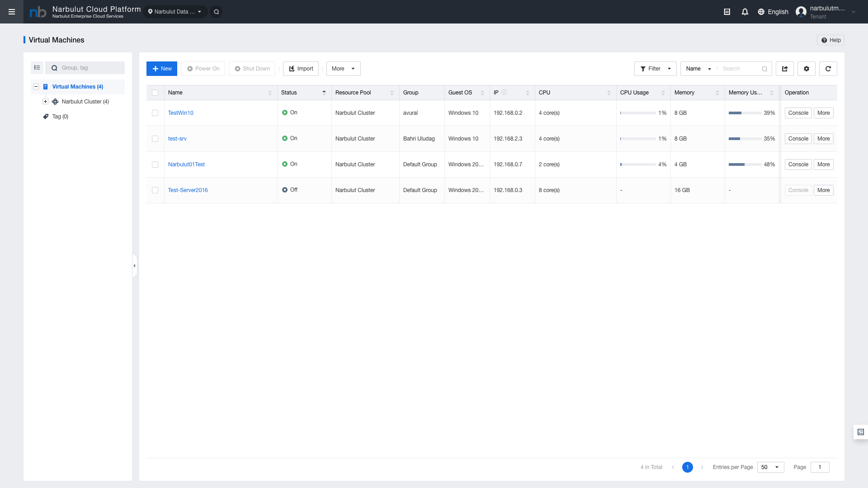Open the Name search-type dropdown
The image size is (868, 488).
click(698, 69)
